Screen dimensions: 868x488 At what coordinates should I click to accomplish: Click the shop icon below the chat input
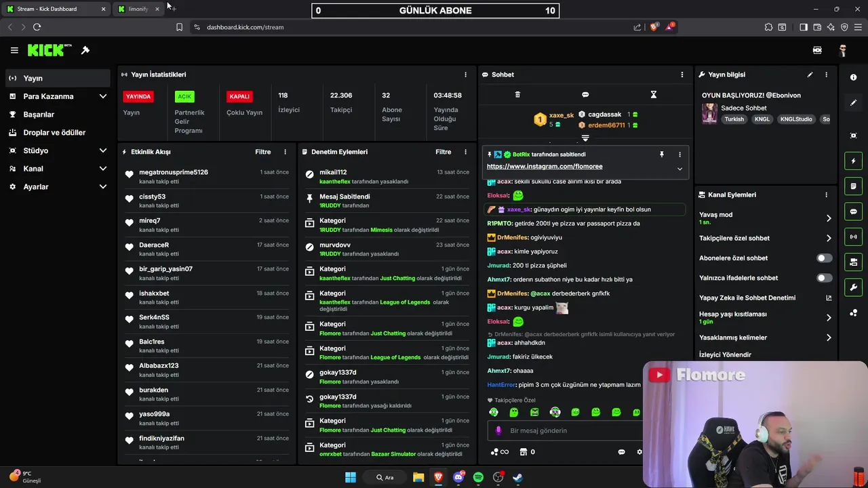point(524,452)
